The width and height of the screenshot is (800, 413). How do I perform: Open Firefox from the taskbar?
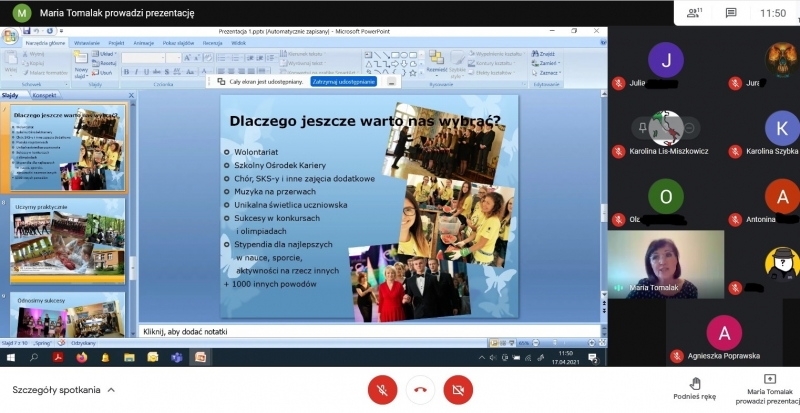pos(82,358)
